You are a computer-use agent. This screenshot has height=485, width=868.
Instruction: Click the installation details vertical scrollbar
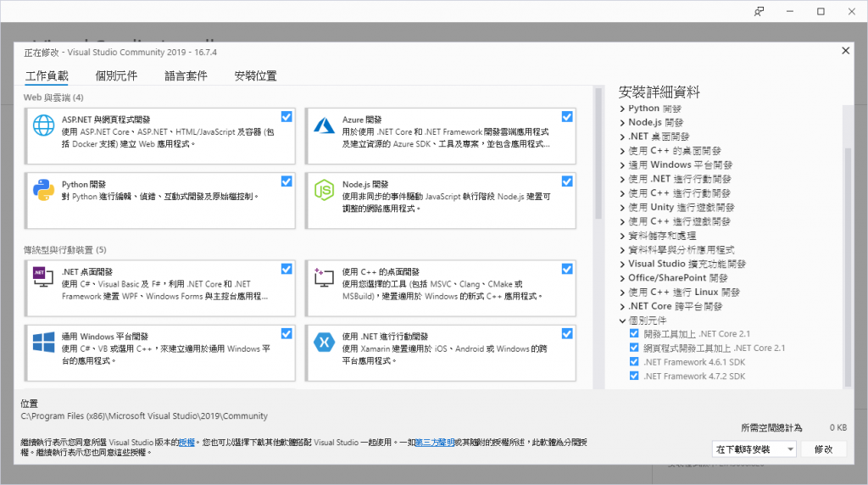[848, 265]
